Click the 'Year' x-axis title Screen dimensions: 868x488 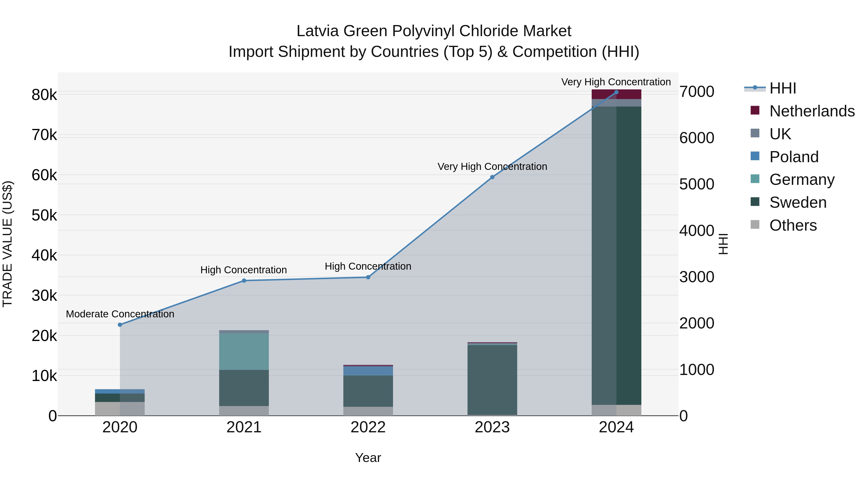[x=368, y=458]
